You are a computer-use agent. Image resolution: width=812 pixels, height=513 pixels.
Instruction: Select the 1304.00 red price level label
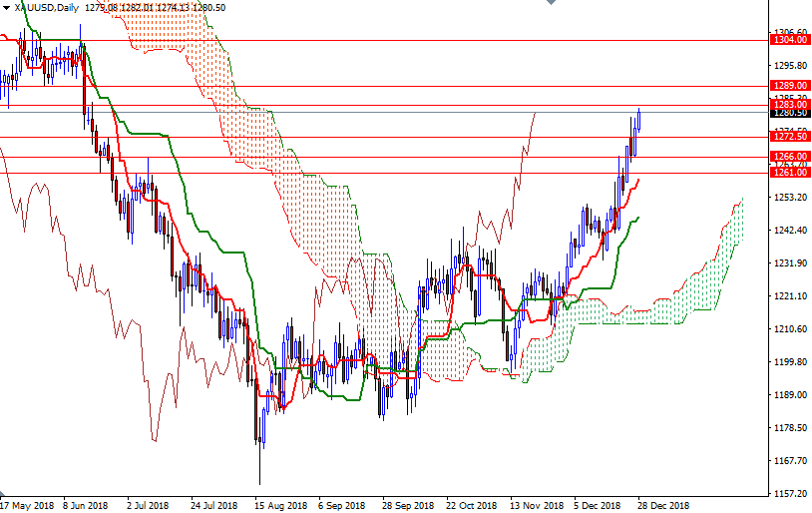(790, 40)
